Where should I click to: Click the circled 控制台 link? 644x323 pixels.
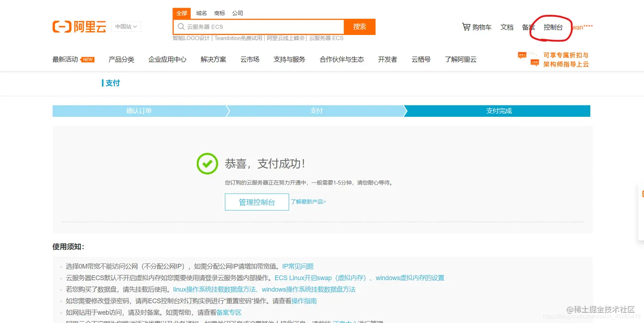coord(553,27)
